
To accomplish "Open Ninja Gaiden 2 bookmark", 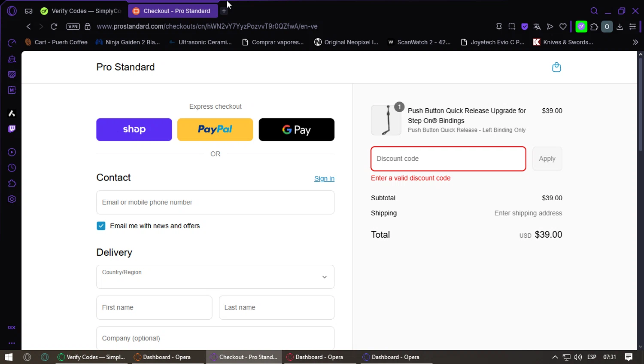I will (x=128, y=42).
